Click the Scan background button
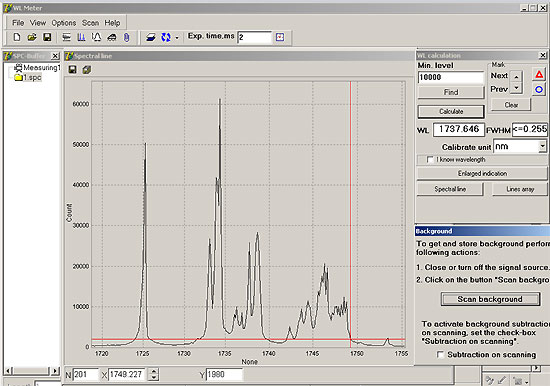 [490, 299]
